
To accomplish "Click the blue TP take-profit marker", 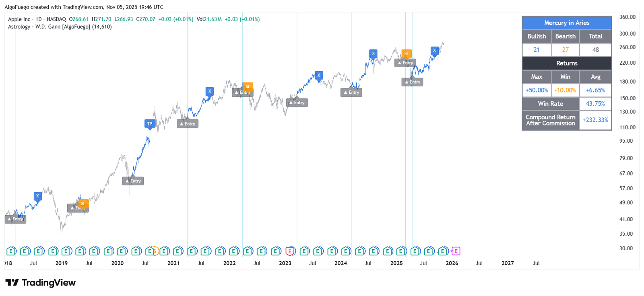I will point(150,124).
